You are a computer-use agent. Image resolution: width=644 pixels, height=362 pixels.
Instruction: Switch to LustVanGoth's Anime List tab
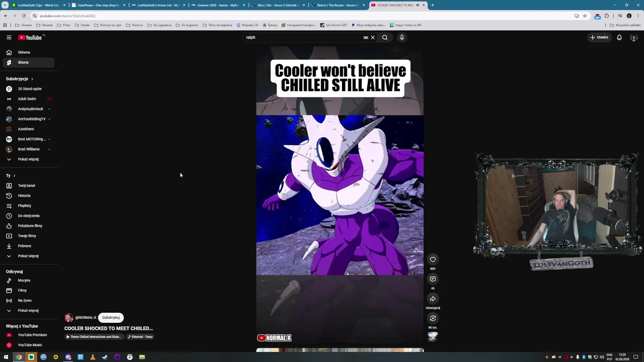coord(158,5)
